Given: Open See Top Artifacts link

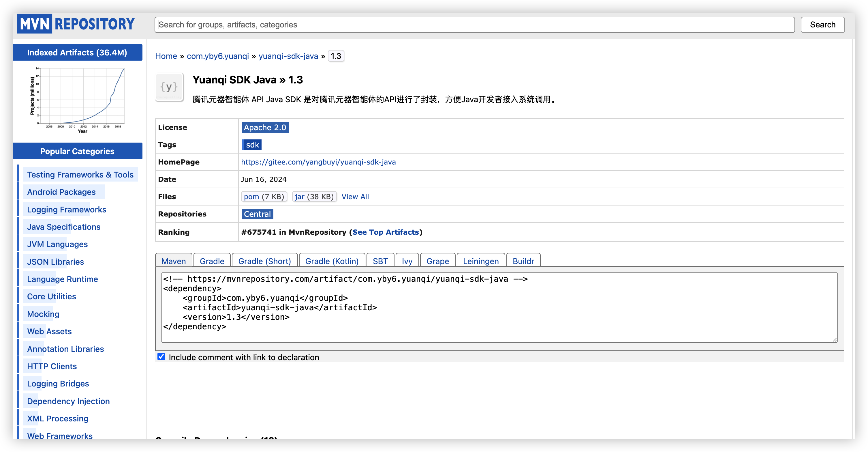Looking at the screenshot, I should [386, 232].
